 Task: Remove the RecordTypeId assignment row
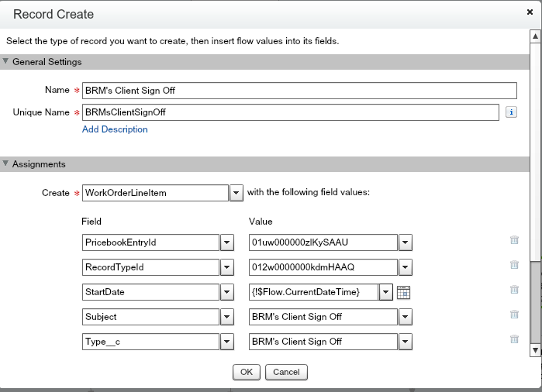click(514, 265)
